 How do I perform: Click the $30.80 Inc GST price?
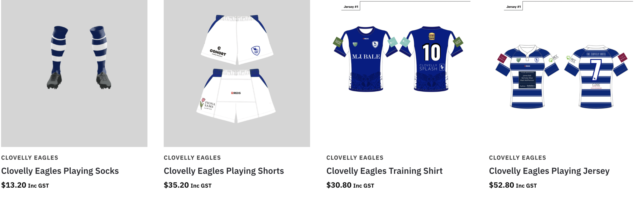coord(350,185)
